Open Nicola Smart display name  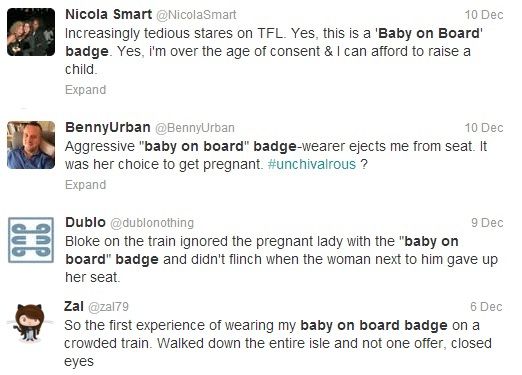tap(109, 14)
